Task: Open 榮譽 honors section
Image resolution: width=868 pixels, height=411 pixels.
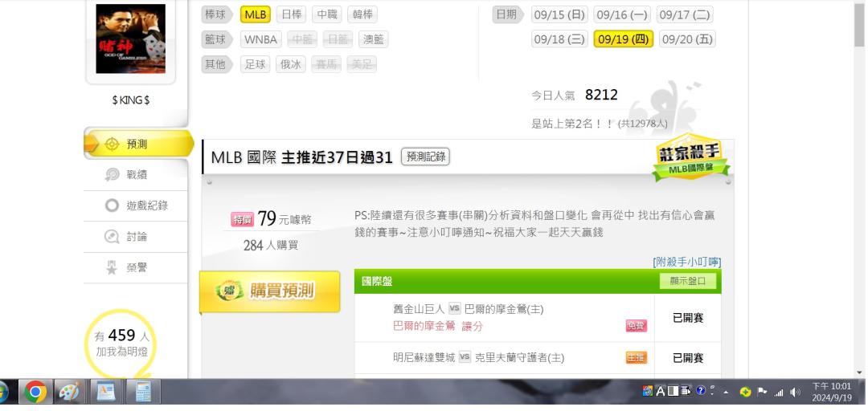Action: point(136,268)
